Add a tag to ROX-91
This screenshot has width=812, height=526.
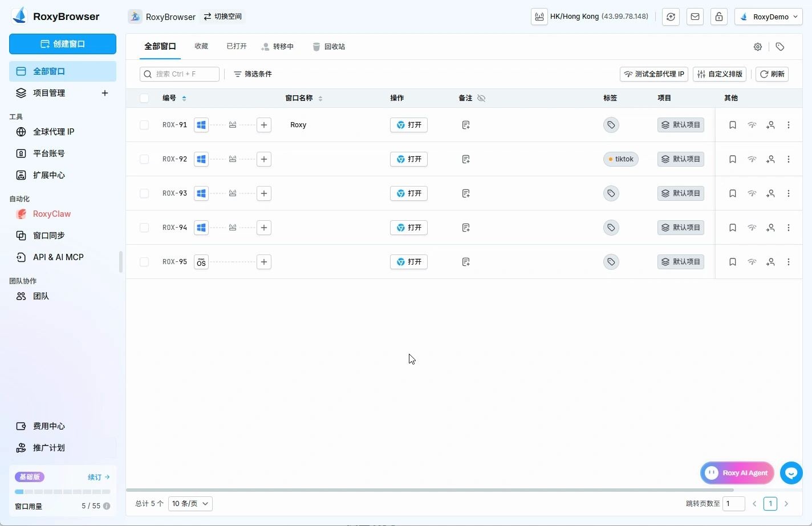611,125
